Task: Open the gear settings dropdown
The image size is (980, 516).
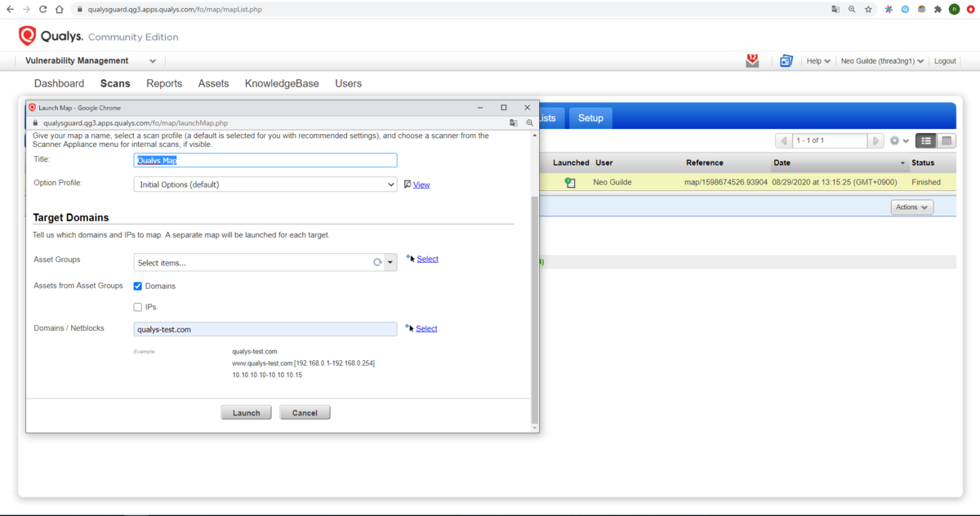Action: point(899,141)
